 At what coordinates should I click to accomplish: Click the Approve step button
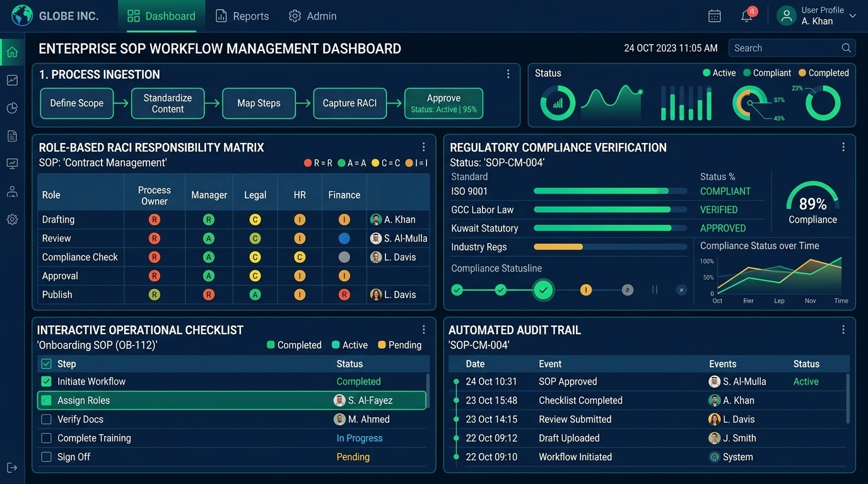(443, 103)
